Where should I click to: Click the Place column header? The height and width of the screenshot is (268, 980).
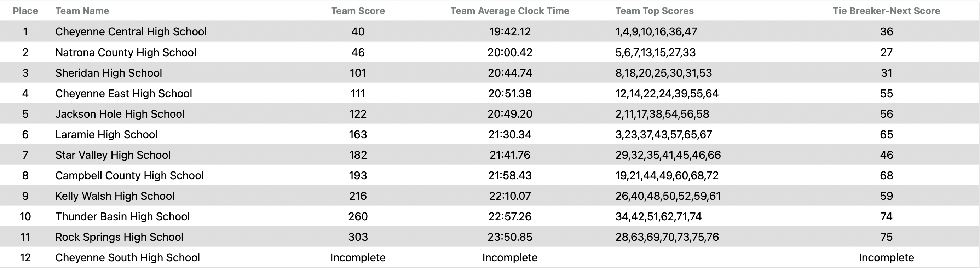tap(25, 11)
